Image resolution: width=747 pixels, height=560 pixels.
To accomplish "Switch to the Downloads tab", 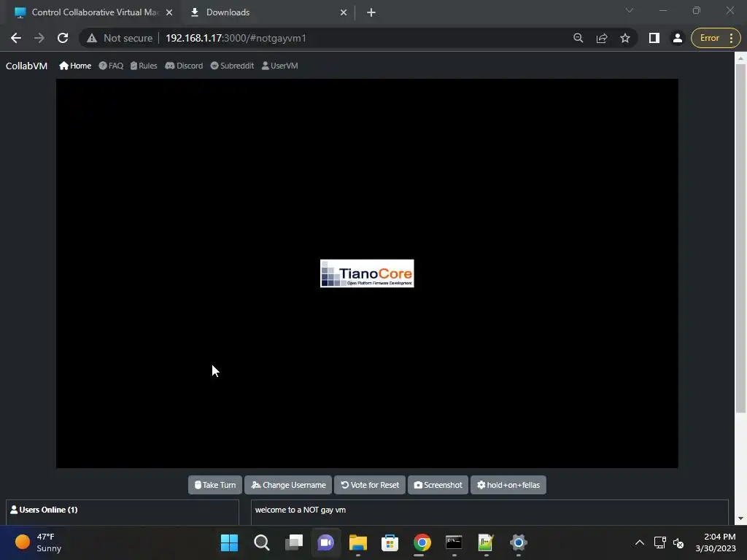I will (x=268, y=12).
